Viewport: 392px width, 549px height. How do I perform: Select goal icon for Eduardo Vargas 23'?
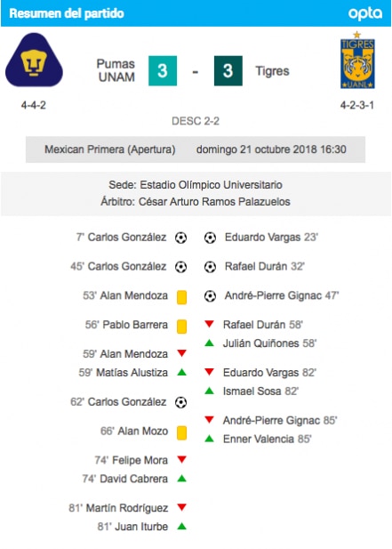pyautogui.click(x=210, y=238)
